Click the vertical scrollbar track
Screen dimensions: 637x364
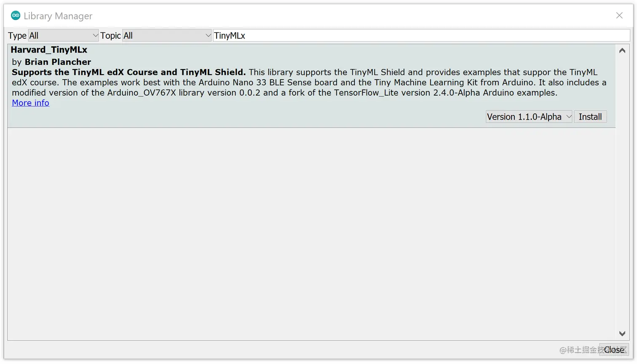[x=622, y=190]
